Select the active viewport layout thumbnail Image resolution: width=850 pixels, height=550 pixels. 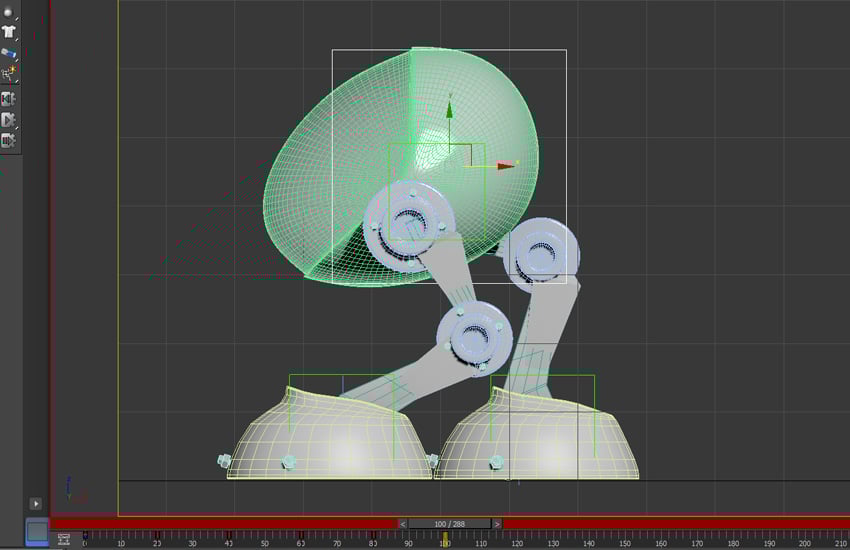(x=37, y=532)
